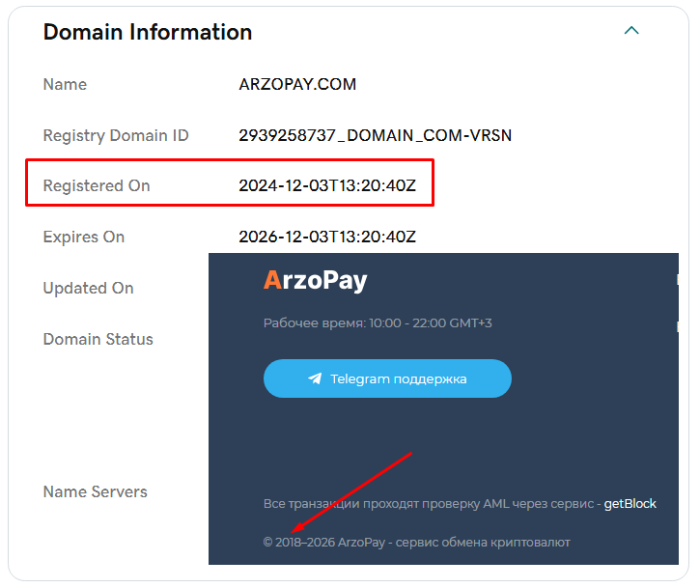Click the Рабочее время working hours text
The image size is (700, 588).
(x=378, y=323)
